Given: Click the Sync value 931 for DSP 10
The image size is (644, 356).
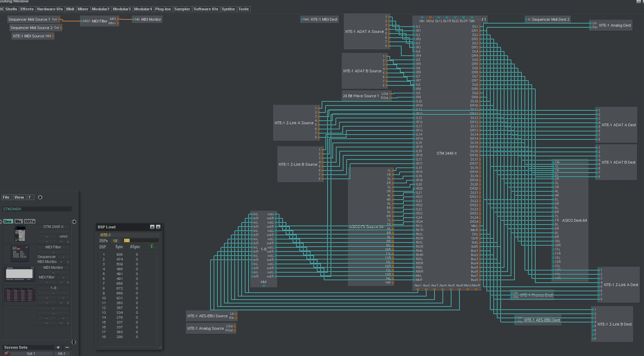Looking at the screenshot, I should 119,298.
